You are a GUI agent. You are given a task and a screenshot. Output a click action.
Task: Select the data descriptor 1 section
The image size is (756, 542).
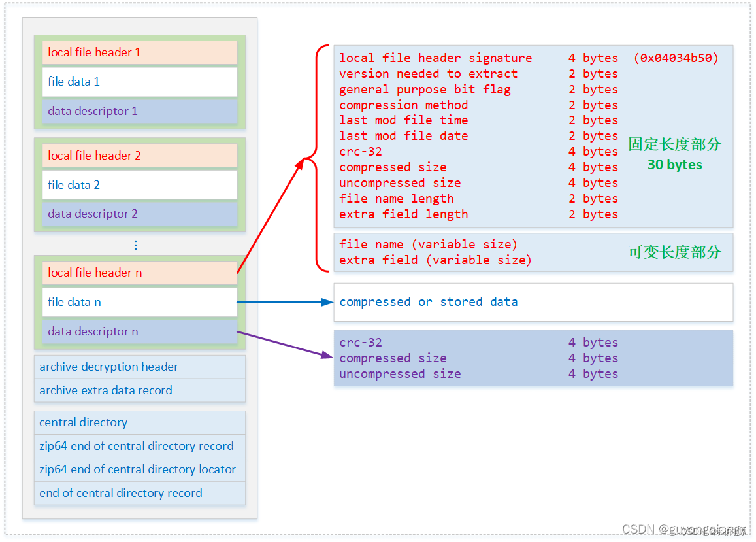click(x=139, y=111)
